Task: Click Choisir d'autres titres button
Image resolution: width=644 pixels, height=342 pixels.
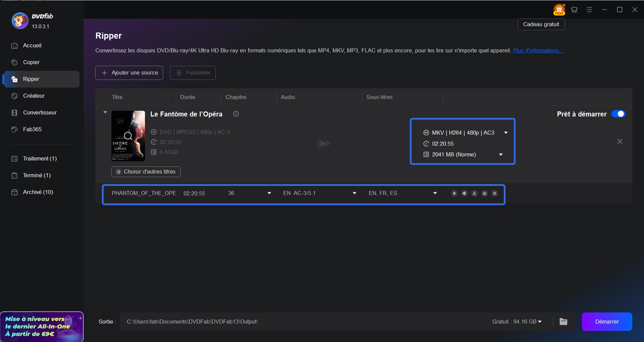Action: point(146,172)
